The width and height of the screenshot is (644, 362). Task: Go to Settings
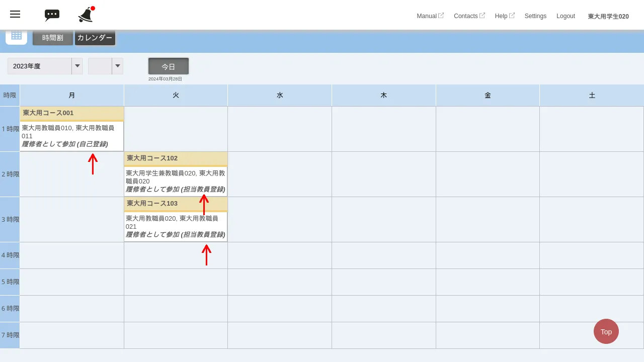[535, 16]
